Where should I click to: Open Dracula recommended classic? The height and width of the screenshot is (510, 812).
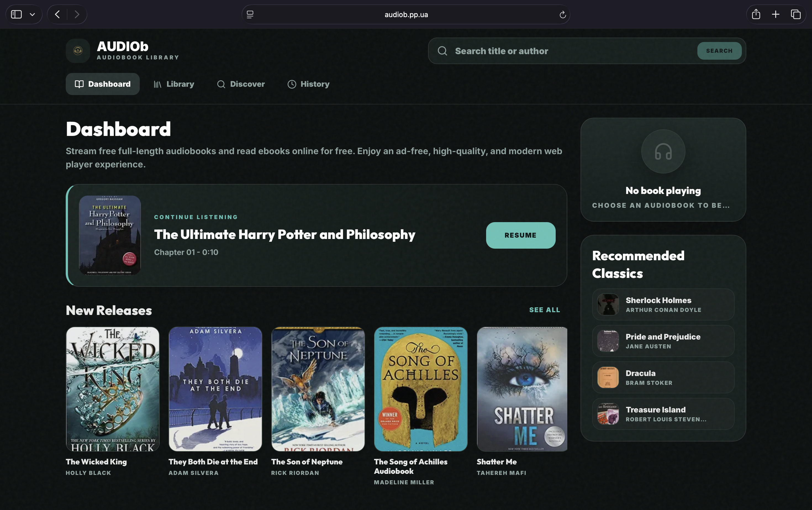click(663, 377)
